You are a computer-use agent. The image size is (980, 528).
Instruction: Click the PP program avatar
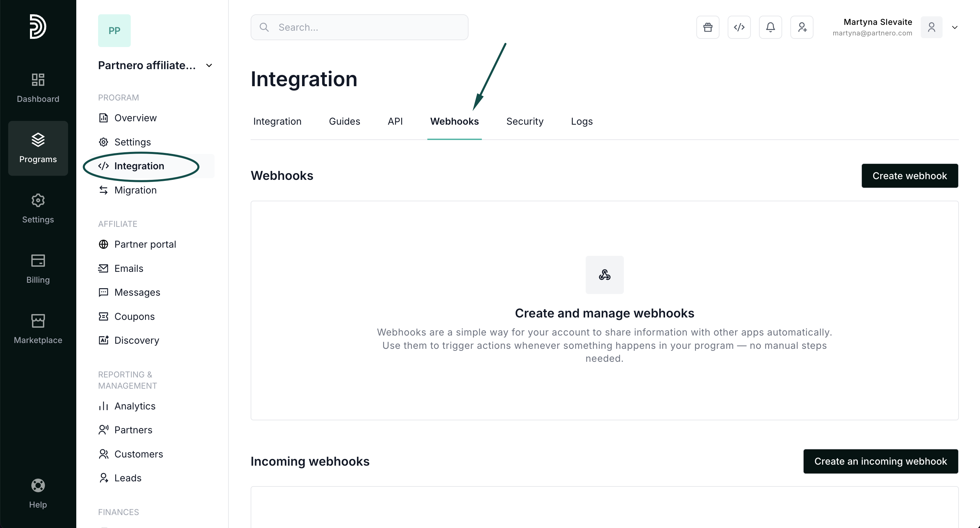pyautogui.click(x=114, y=30)
